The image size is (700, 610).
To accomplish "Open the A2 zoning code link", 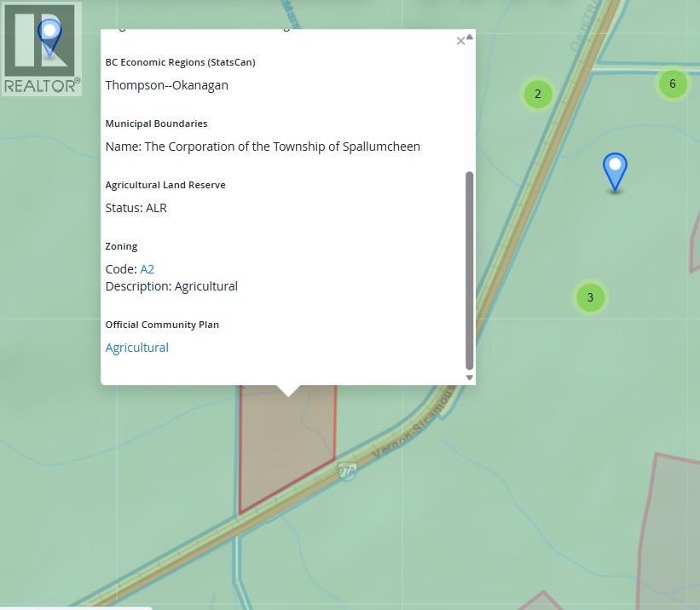I will [147, 269].
